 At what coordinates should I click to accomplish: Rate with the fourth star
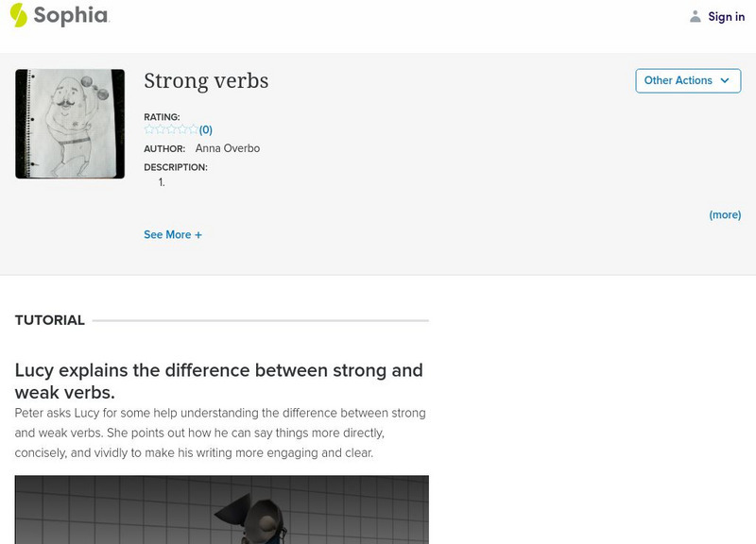point(182,129)
